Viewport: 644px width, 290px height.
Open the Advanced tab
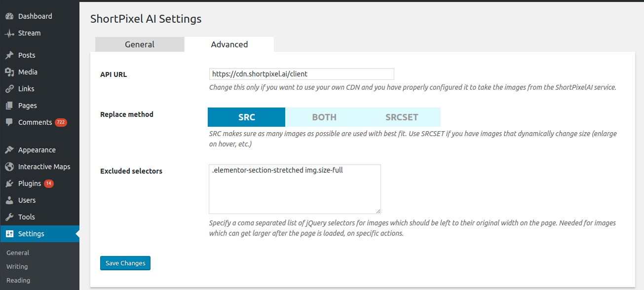coord(229,44)
